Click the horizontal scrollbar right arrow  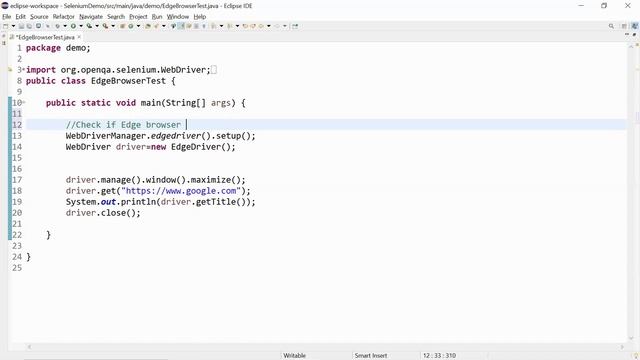[x=622, y=347]
